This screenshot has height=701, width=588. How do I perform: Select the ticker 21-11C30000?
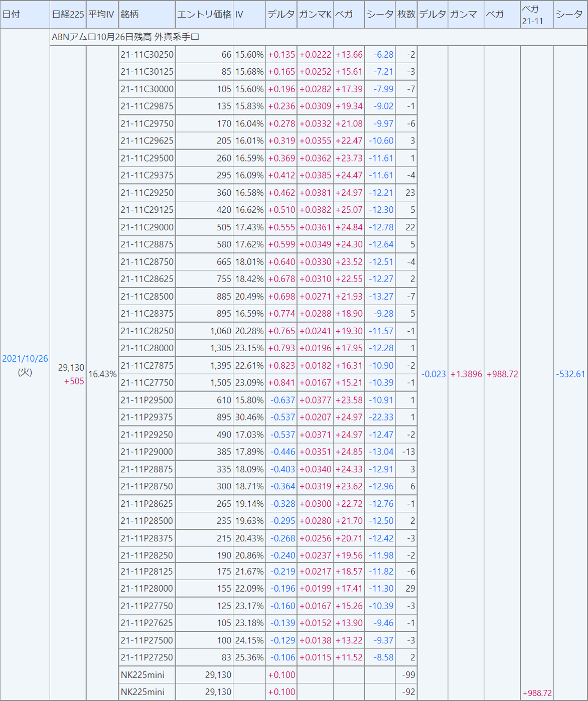(x=147, y=89)
